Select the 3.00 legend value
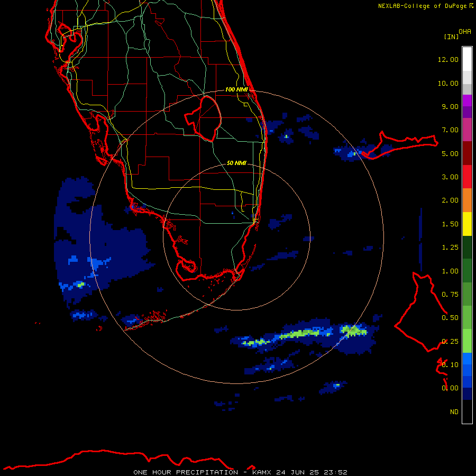The width and height of the screenshot is (476, 476). point(450,177)
